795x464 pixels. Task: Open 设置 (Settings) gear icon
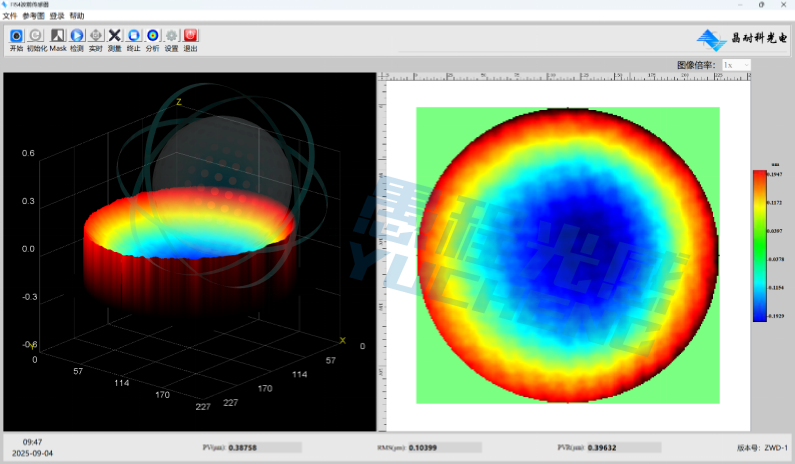tap(171, 35)
